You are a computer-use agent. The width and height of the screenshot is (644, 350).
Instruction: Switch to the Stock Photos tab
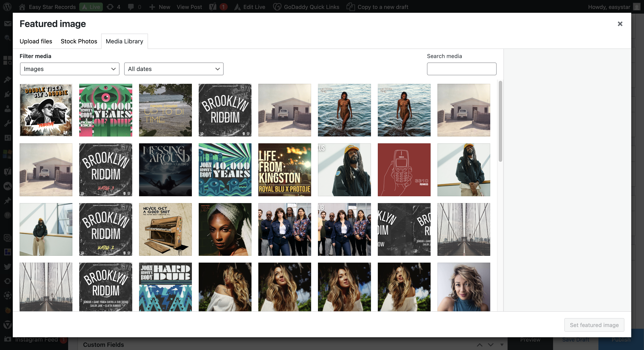79,41
